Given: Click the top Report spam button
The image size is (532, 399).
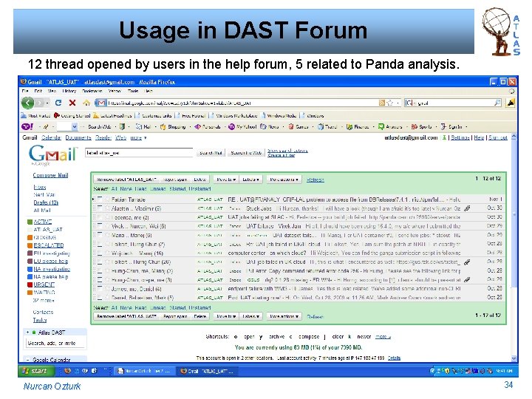Looking at the screenshot, I should 175,179.
